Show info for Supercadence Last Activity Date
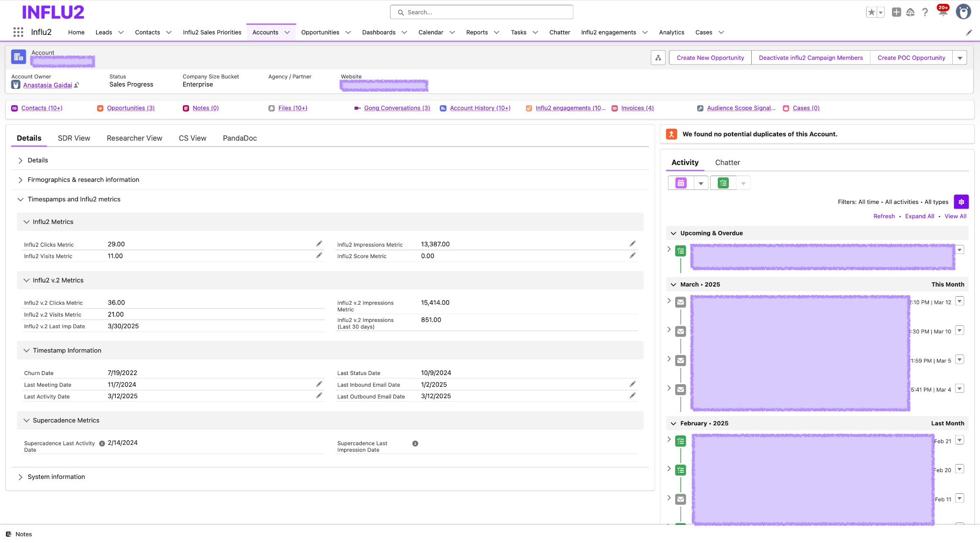The width and height of the screenshot is (980, 543). 102,443
